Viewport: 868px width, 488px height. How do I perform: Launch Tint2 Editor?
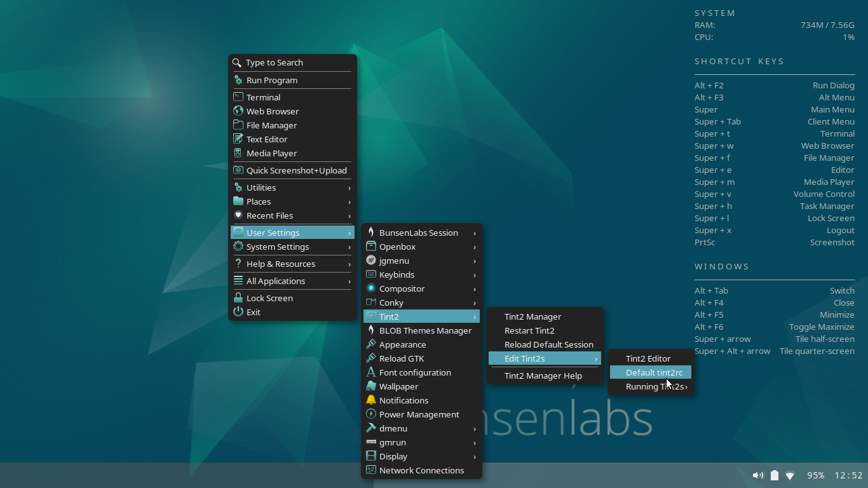click(x=651, y=358)
